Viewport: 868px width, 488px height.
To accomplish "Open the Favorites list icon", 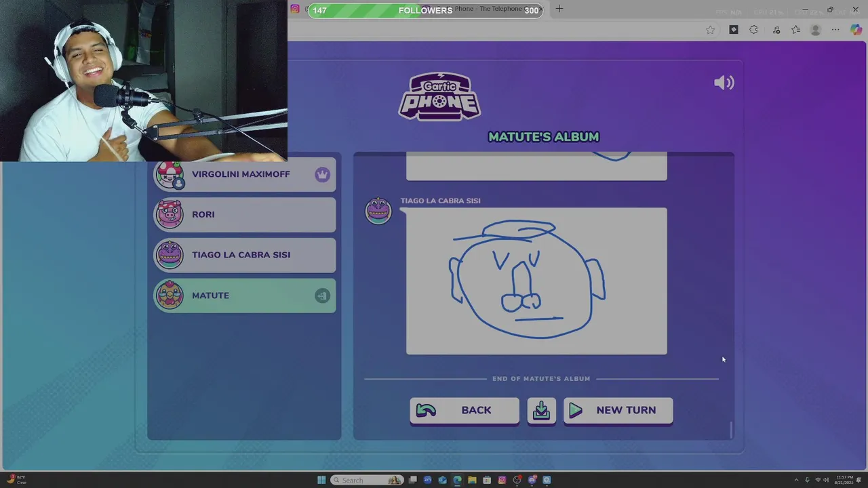I will (796, 30).
